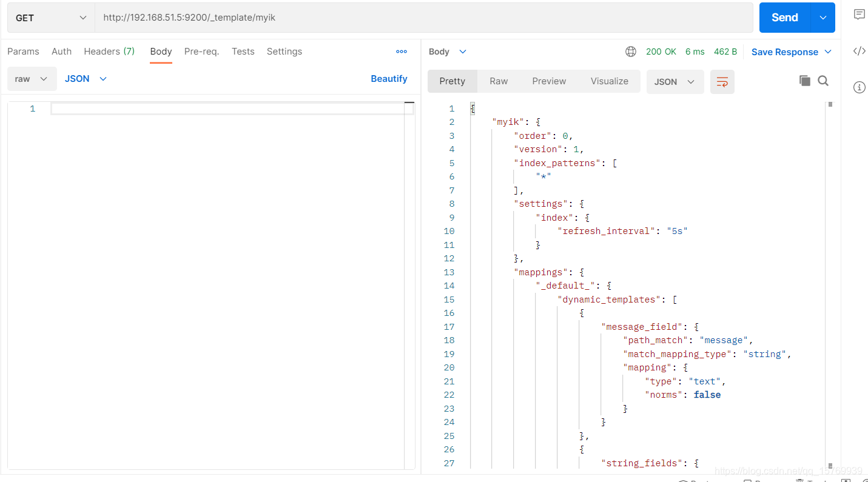Viewport: 868px width, 482px height.
Task: Click the "match_mapping_type" key on line 19
Action: [x=678, y=354]
